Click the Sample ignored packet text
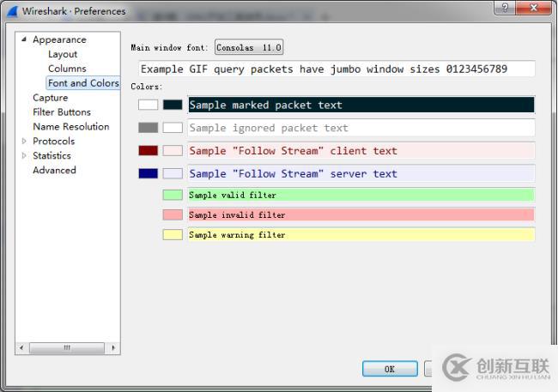558x392 pixels. 361,128
